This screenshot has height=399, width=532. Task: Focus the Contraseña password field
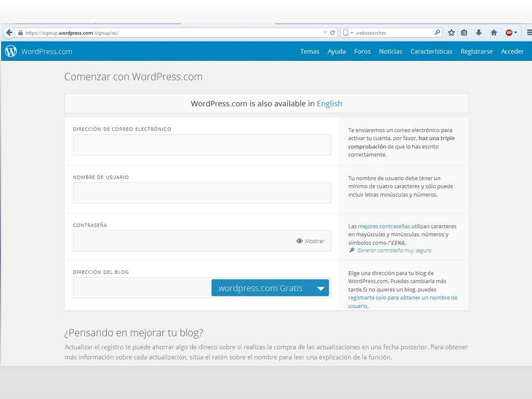tap(202, 241)
